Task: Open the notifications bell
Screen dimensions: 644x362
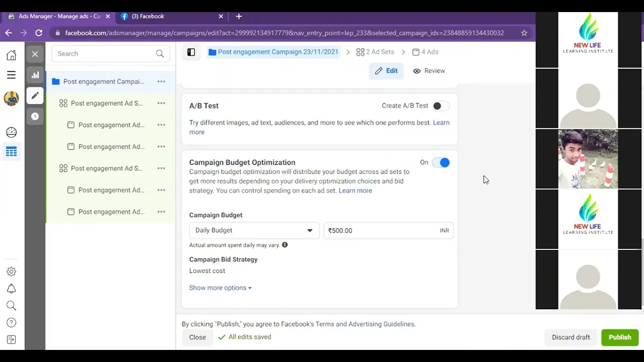Action: point(11,289)
